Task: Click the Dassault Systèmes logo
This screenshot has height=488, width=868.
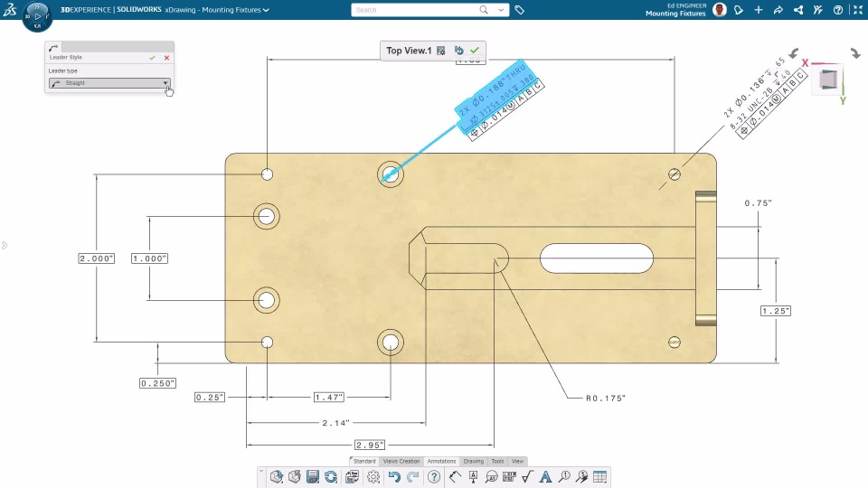Action: click(10, 9)
